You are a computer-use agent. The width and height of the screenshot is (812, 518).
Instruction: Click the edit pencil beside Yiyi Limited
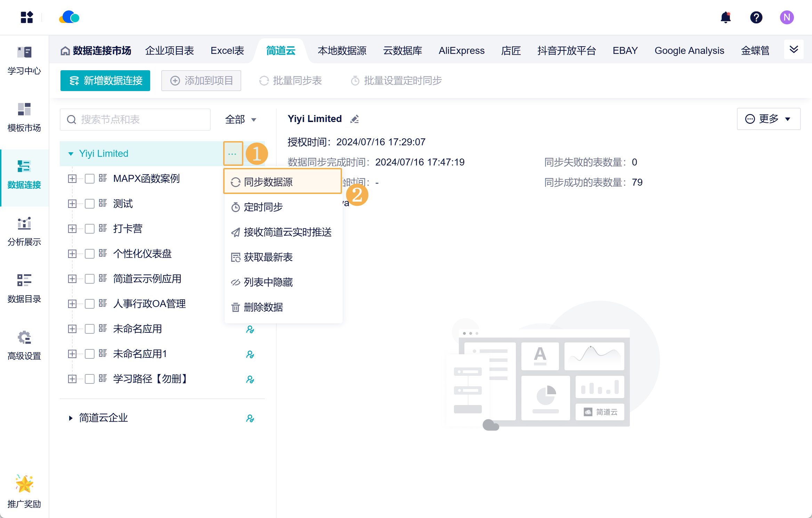(355, 119)
